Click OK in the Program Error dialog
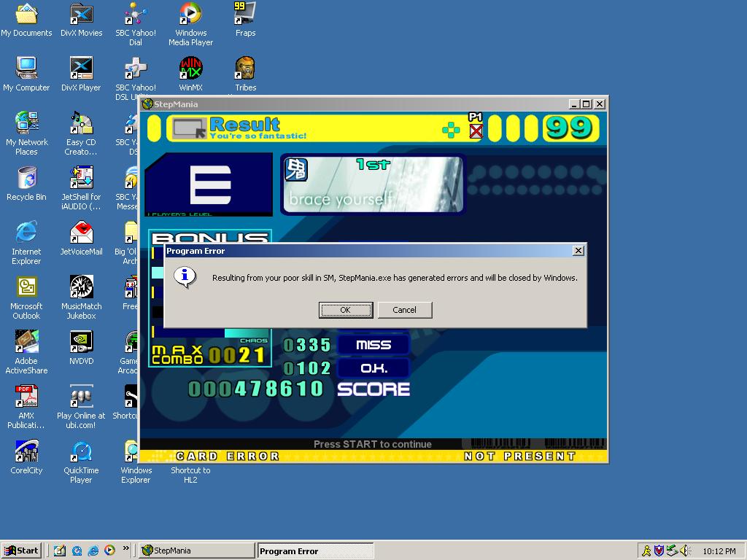Image resolution: width=747 pixels, height=560 pixels. coord(345,310)
